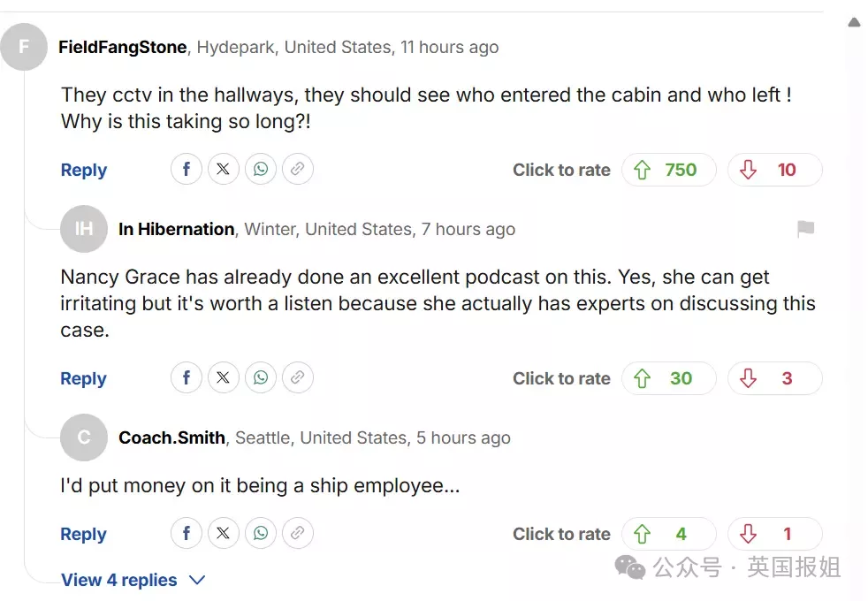Screen dimensions: 868x601
Task: Downvote FieldFangStone's comment with 10 votes
Action: click(774, 170)
